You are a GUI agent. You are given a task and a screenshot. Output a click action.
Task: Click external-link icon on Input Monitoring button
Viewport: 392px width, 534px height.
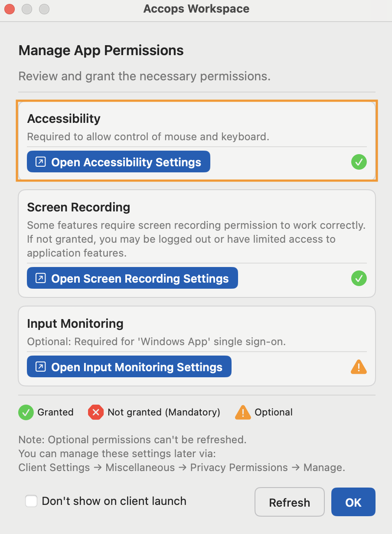(x=40, y=367)
